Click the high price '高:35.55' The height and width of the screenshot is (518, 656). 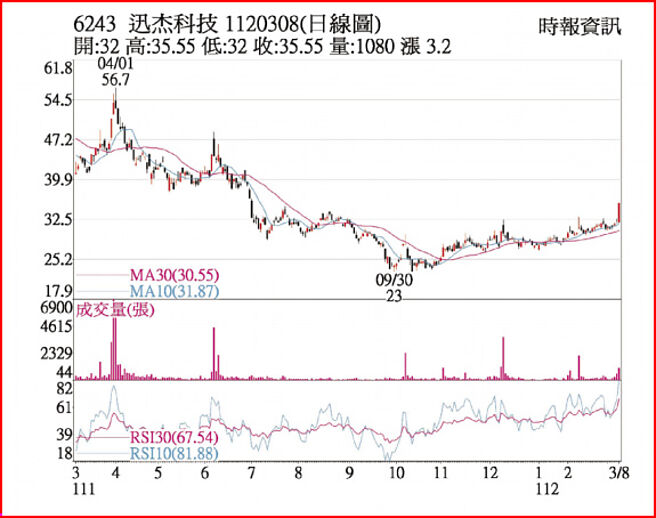(x=160, y=46)
